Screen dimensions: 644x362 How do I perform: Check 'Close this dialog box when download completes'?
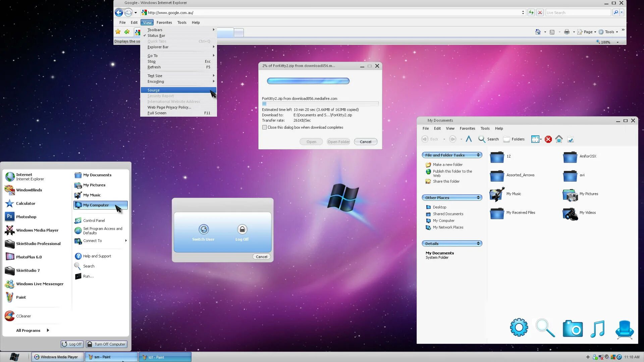point(265,127)
